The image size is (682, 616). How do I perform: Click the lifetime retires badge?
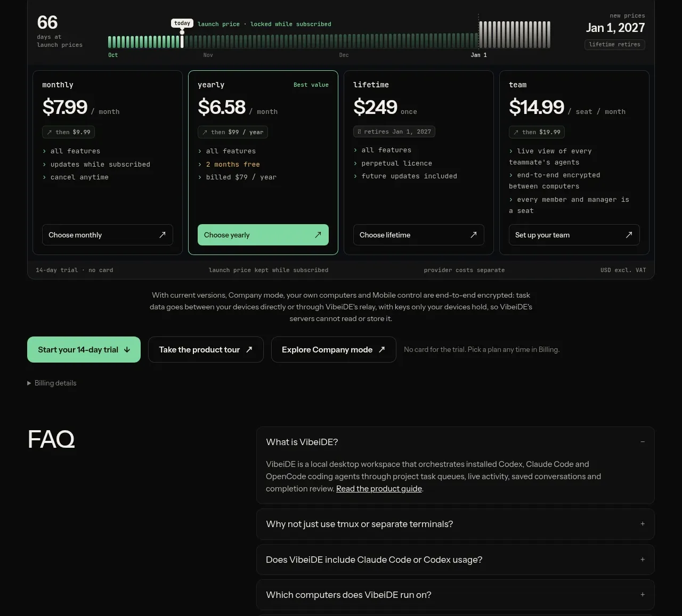pos(615,45)
